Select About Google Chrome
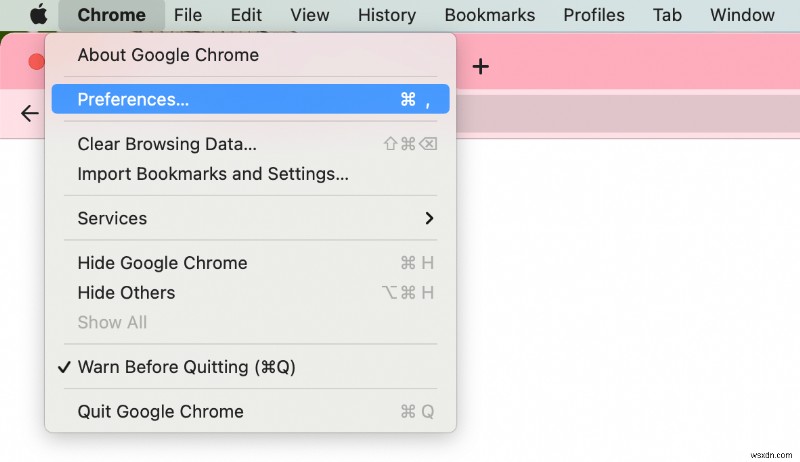800x462 pixels. click(x=168, y=55)
